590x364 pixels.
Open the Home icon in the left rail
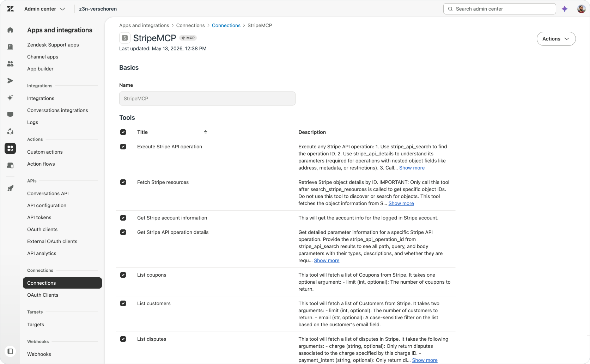[x=10, y=30]
